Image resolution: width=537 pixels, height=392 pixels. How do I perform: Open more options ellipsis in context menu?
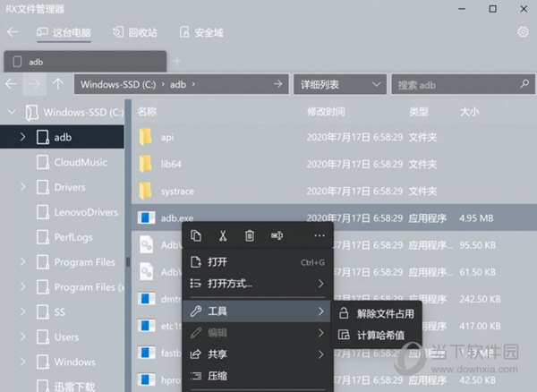coord(320,235)
